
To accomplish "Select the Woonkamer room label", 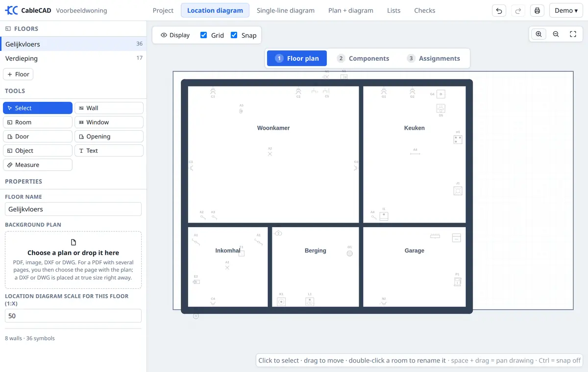I will [x=273, y=128].
